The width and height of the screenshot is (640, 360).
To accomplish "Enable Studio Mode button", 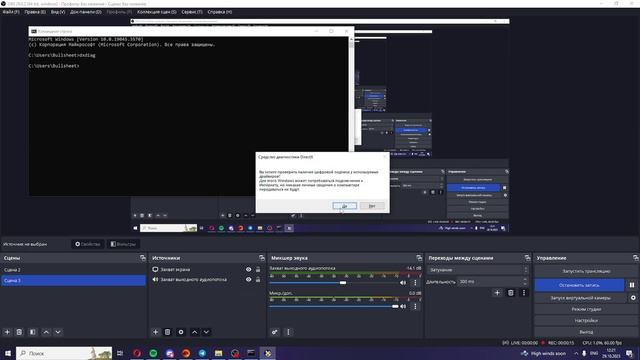I will 586,309.
